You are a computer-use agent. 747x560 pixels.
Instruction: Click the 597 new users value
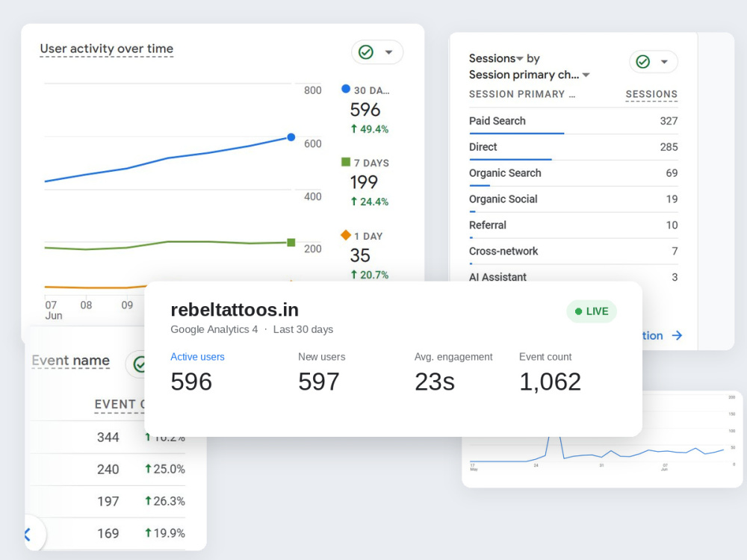pos(319,382)
